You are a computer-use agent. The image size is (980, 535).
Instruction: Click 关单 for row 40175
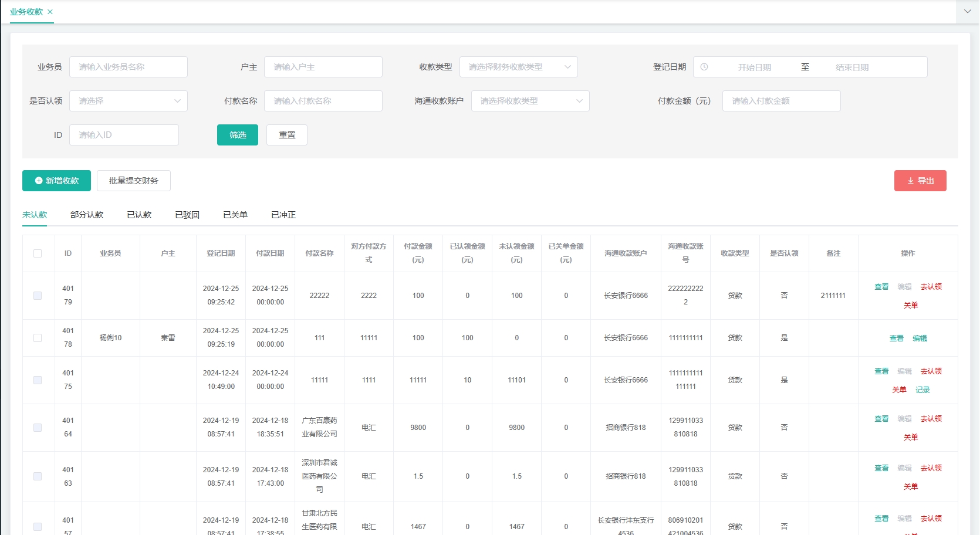[899, 390]
